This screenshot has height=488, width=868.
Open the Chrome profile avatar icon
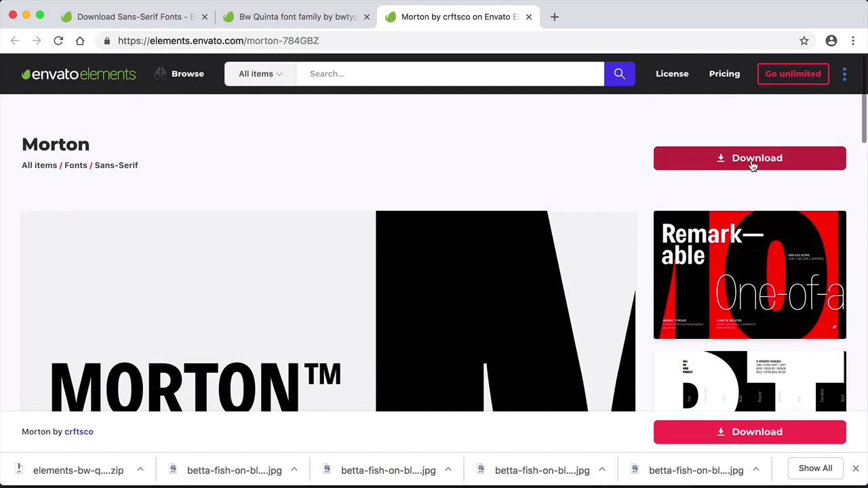(831, 41)
